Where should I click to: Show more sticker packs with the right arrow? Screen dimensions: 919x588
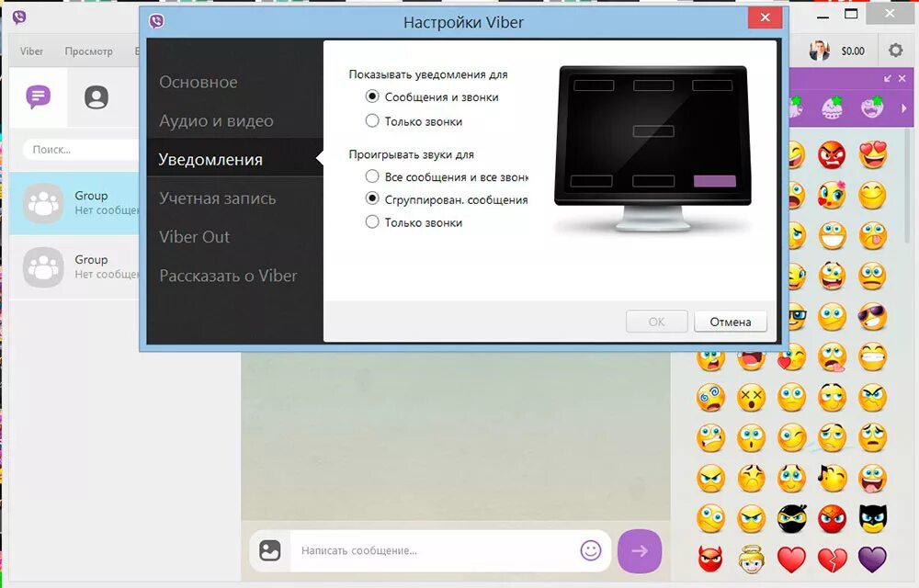pyautogui.click(x=903, y=108)
